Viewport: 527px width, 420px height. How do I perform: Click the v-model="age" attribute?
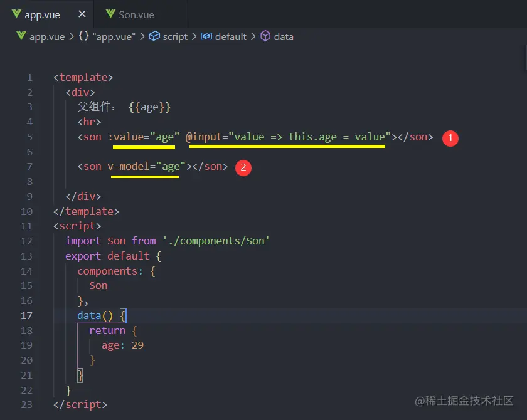tap(147, 167)
